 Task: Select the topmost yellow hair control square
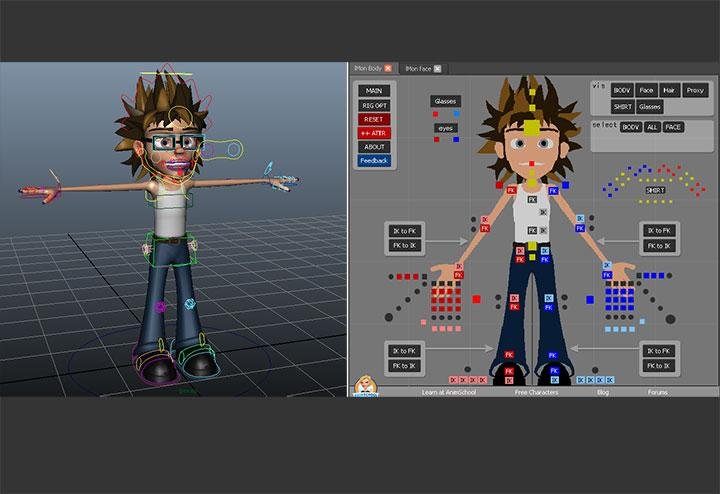pyautogui.click(x=532, y=92)
